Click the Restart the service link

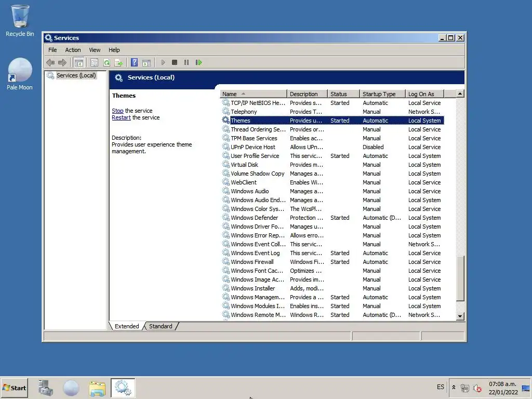(x=121, y=117)
